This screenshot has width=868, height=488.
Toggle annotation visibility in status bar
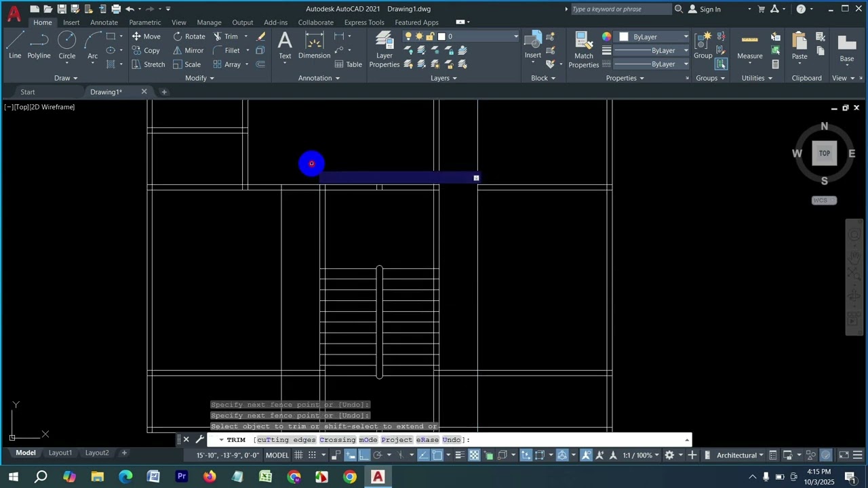pyautogui.click(x=586, y=455)
